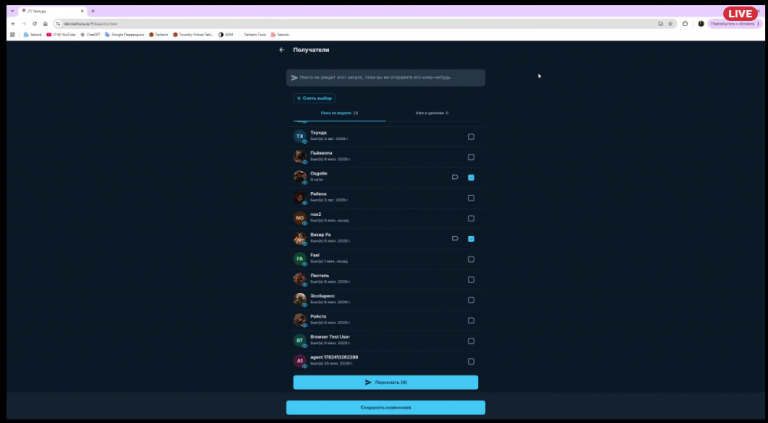
Task: Click the browser forward arrow
Action: coord(24,24)
